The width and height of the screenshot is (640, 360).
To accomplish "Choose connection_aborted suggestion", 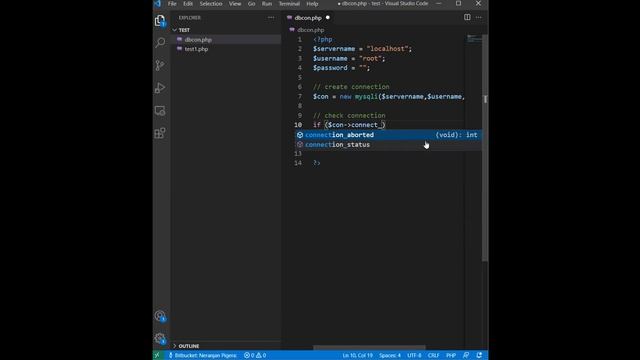I will tap(389, 135).
